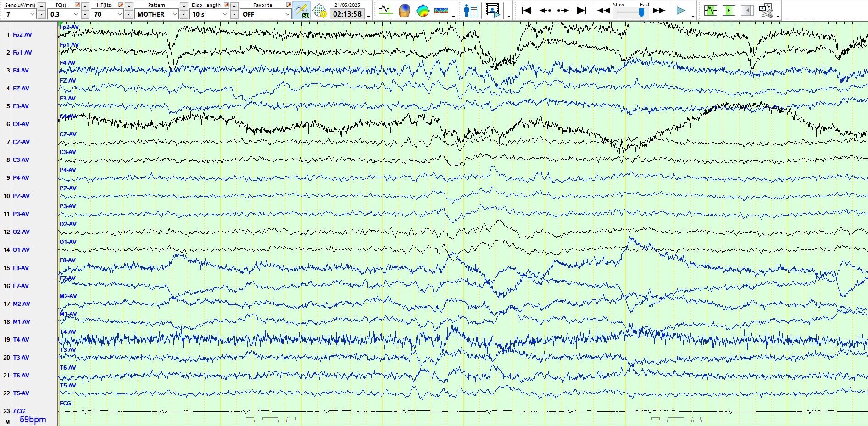Open the HF(Hz) high filter dropdown
The width and height of the screenshot is (868, 426).
pos(107,14)
